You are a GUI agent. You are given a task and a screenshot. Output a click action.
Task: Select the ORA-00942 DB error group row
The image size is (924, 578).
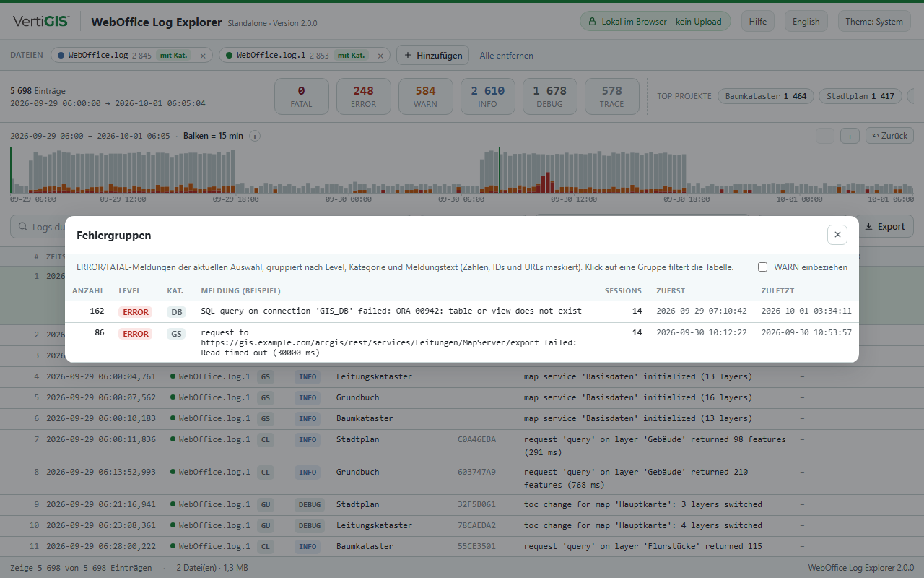tap(462, 311)
